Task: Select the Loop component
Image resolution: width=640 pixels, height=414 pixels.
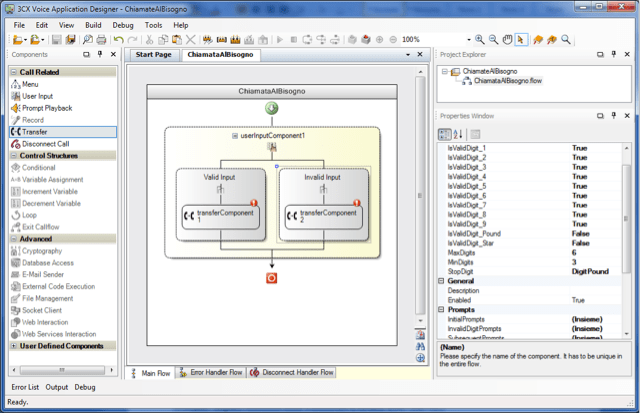Action: (24, 215)
